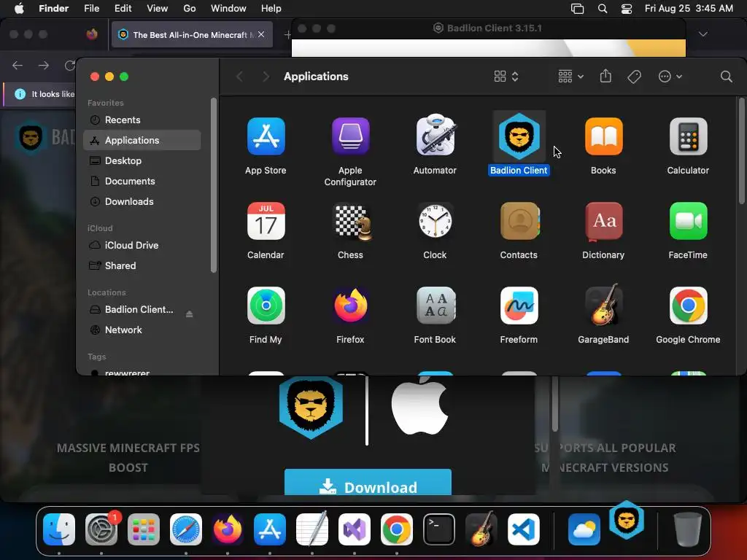The width and height of the screenshot is (747, 560).
Task: Open Terminal from the Dock
Action: pos(438,529)
